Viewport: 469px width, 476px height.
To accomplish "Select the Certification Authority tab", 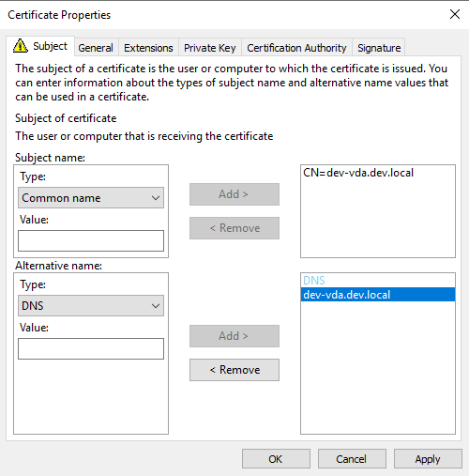I will point(296,48).
